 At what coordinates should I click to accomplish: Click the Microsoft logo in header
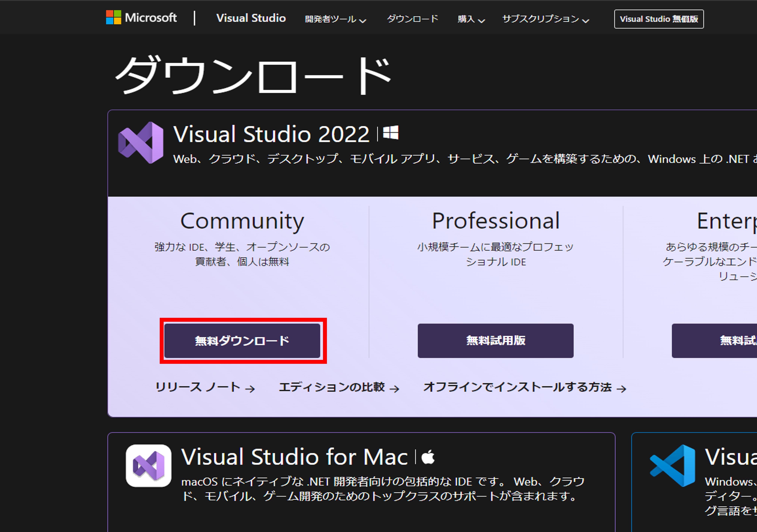(x=141, y=17)
